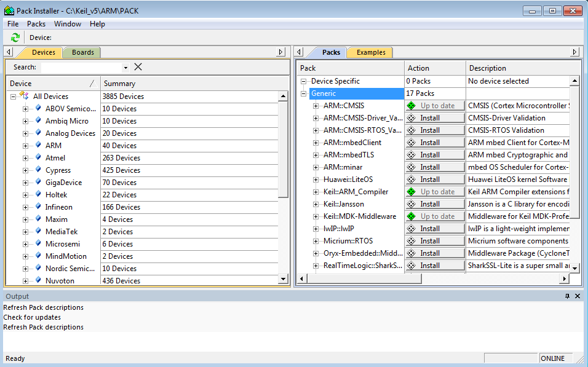Close the Output panel
This screenshot has width=588, height=367.
click(x=578, y=296)
